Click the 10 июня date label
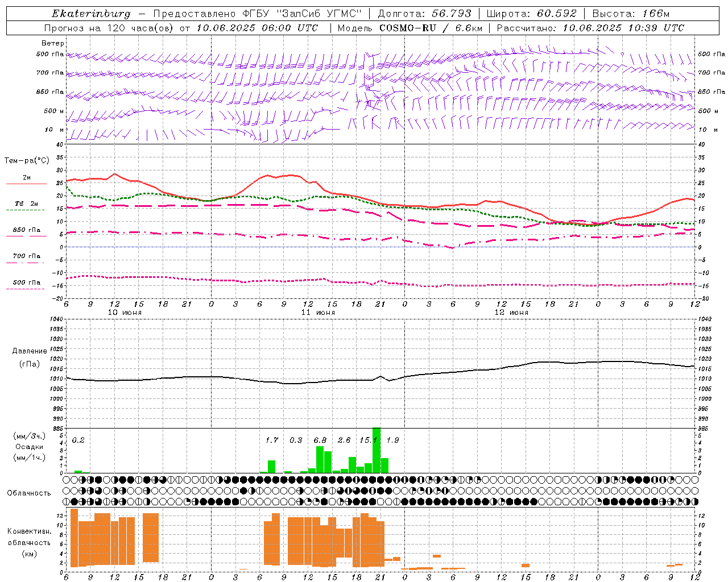728x582 pixels. (x=125, y=312)
